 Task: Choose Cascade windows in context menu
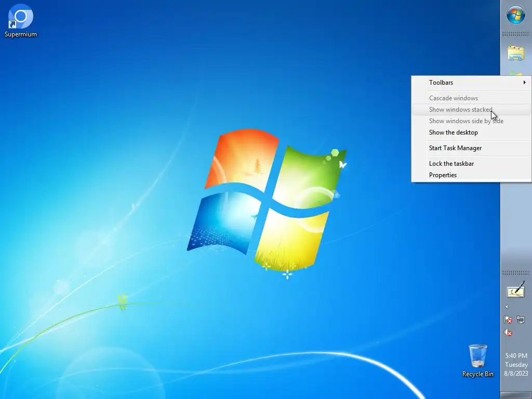click(x=472, y=98)
